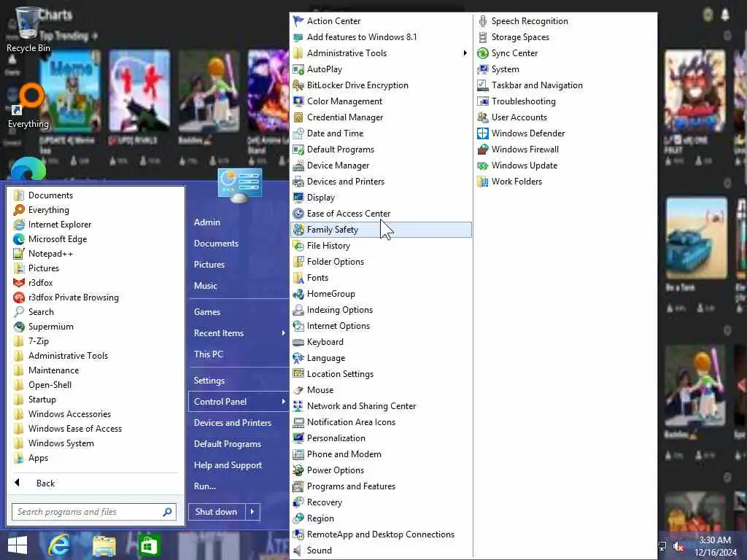Expand Administrative Tools submenu arrow
The width and height of the screenshot is (747, 560).
[465, 52]
